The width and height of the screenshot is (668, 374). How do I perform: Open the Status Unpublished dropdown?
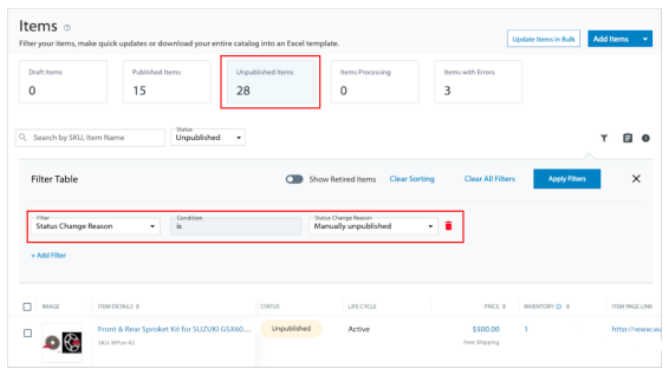coord(208,137)
